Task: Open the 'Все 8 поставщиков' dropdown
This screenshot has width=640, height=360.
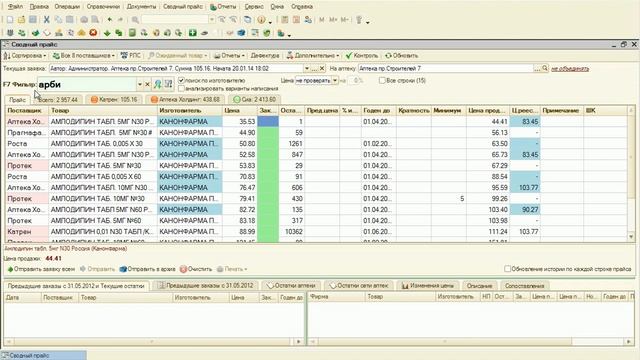Action: (84, 56)
